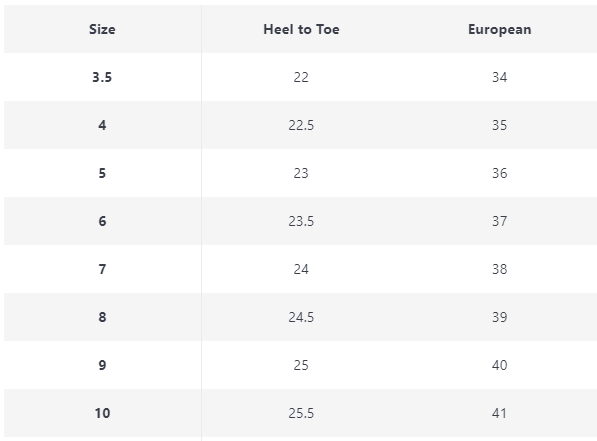Select size 8 row label

pyautogui.click(x=102, y=317)
